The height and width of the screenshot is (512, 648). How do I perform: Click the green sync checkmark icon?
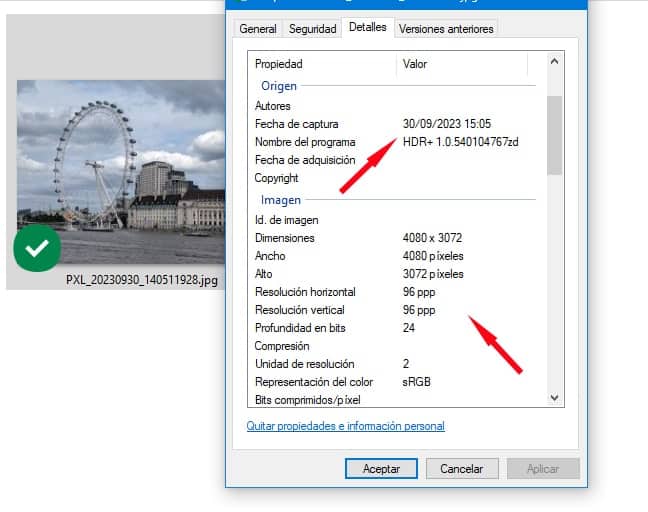point(37,248)
